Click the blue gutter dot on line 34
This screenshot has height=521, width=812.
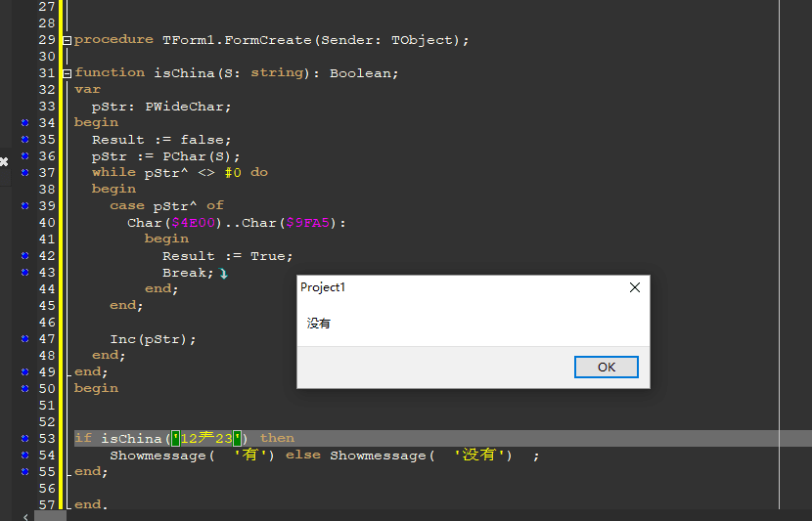[x=24, y=123]
